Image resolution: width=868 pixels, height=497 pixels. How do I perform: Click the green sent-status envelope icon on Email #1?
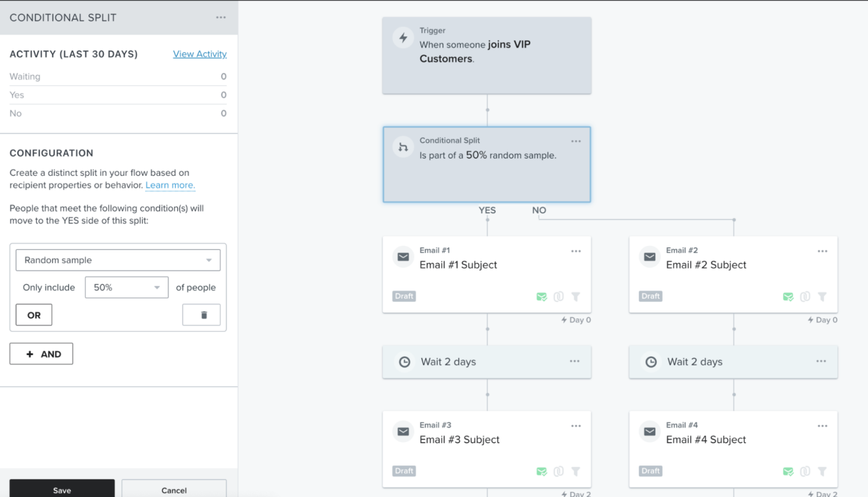(541, 297)
